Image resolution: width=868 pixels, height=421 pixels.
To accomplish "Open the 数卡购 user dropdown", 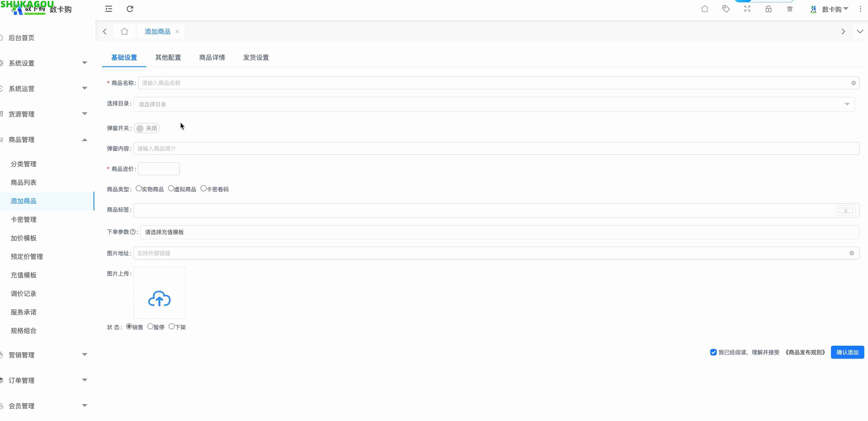I will pyautogui.click(x=834, y=9).
